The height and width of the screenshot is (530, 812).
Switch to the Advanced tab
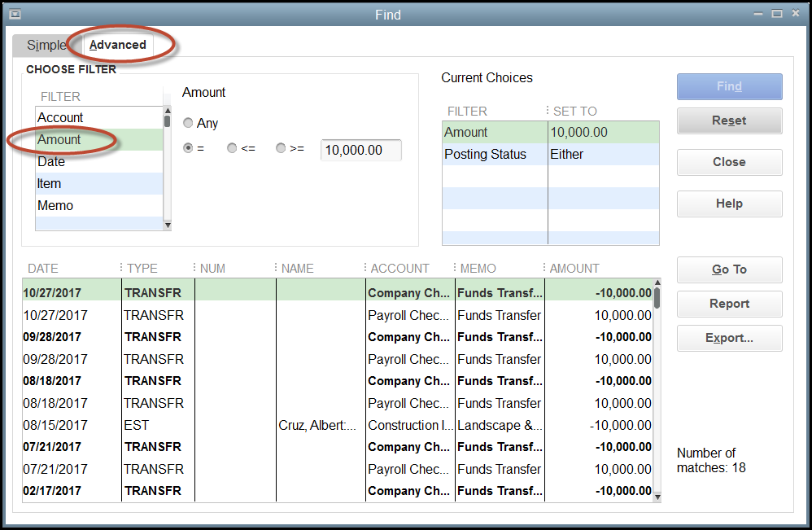(x=117, y=45)
